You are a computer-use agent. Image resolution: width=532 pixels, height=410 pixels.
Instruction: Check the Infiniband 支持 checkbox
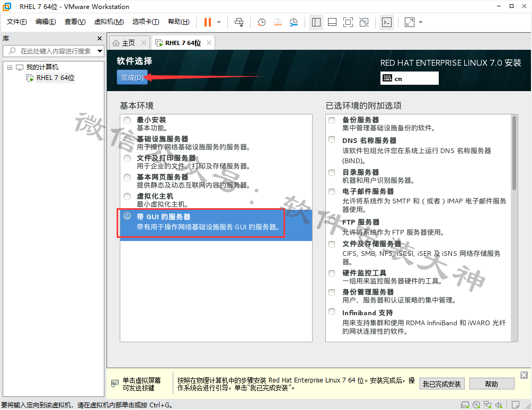(332, 311)
